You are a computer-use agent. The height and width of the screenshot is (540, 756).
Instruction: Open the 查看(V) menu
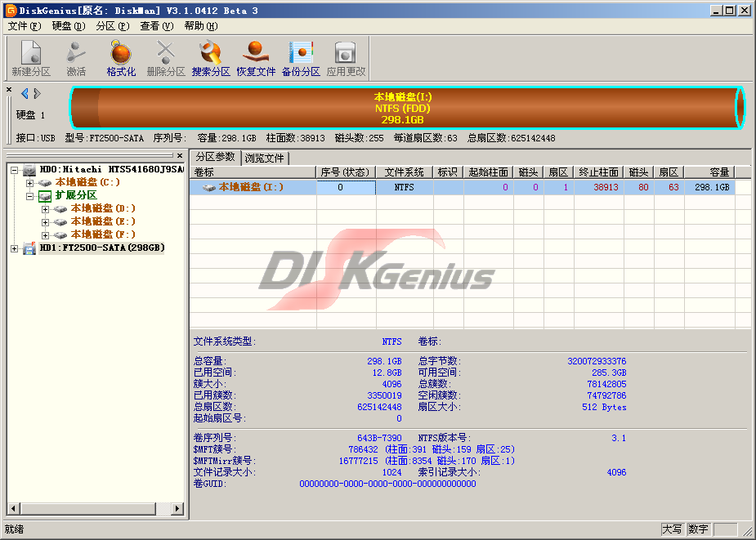click(157, 26)
